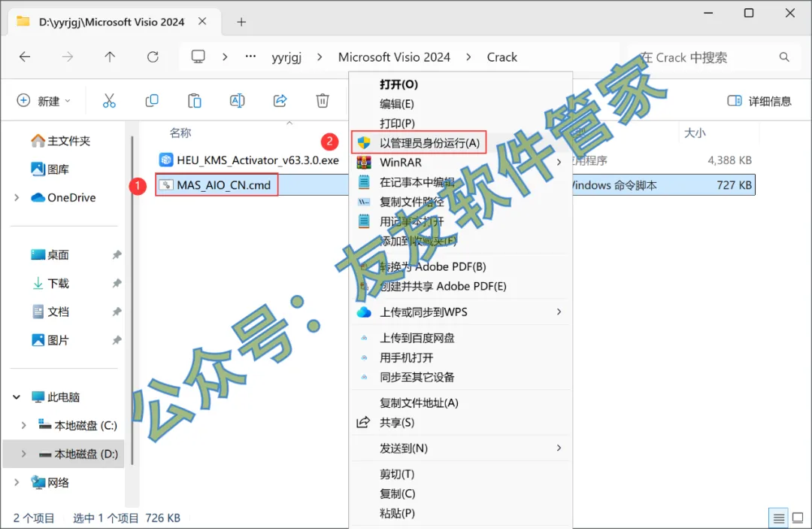Click the Cut scissors icon in toolbar
The width and height of the screenshot is (812, 529).
tap(109, 101)
